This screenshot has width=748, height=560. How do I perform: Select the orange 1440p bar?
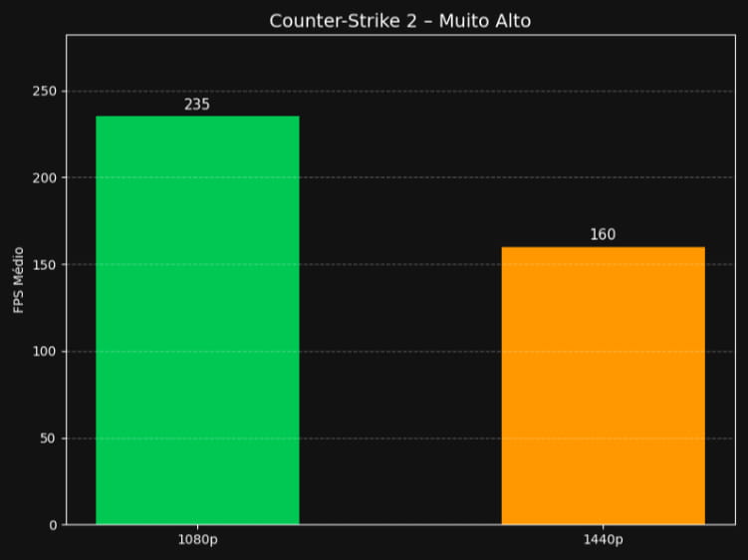[603, 385]
